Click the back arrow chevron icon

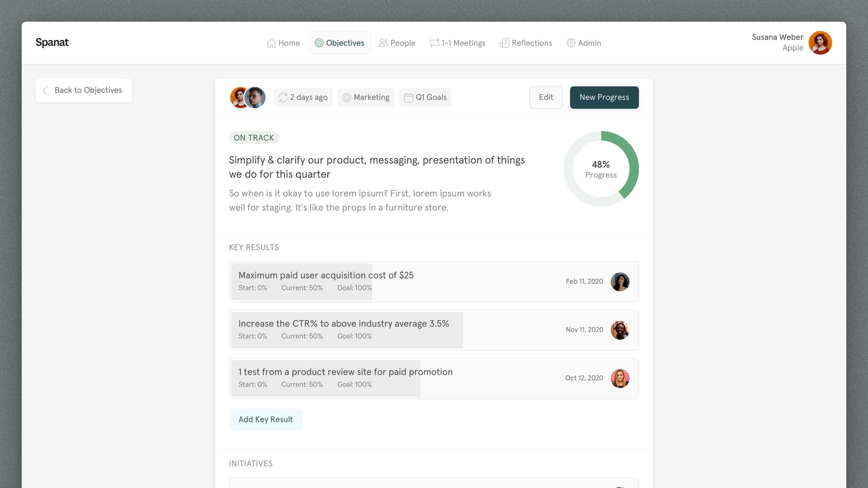[x=46, y=90]
